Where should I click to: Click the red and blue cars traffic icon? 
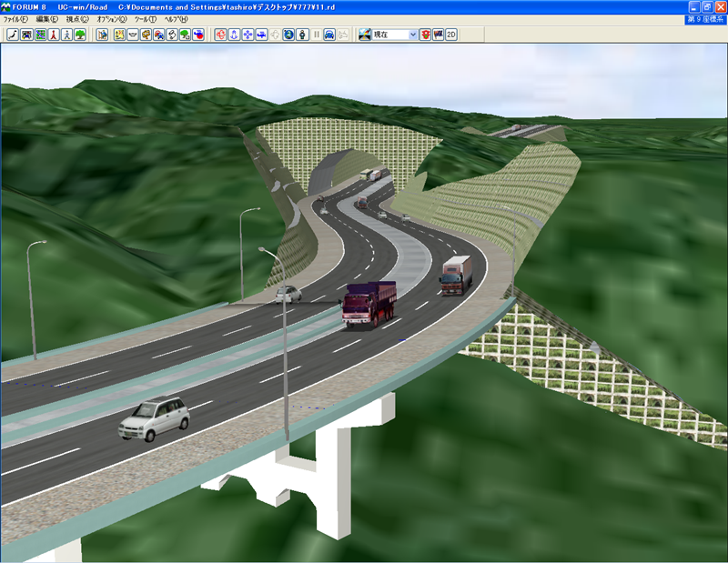coord(159,35)
